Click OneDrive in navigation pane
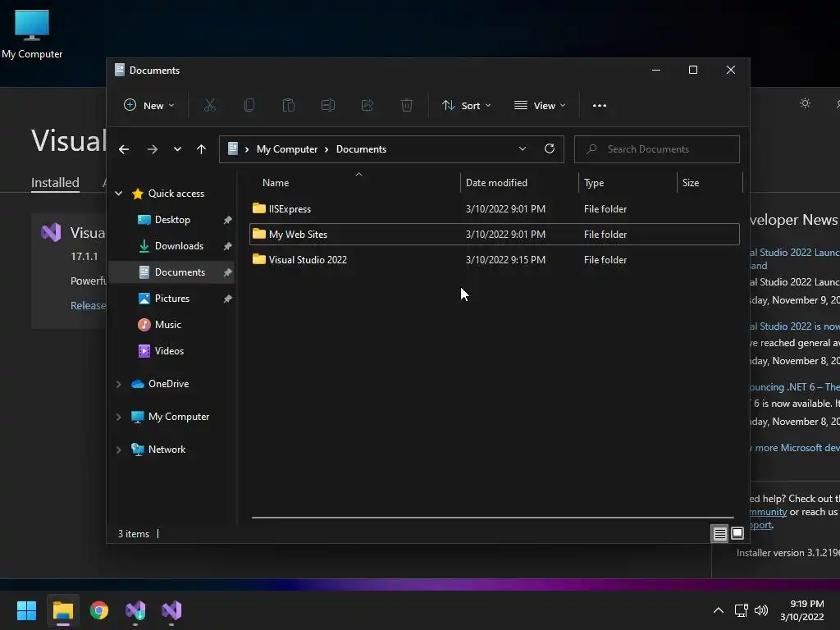Screen dimensions: 840x630 pyautogui.click(x=168, y=384)
